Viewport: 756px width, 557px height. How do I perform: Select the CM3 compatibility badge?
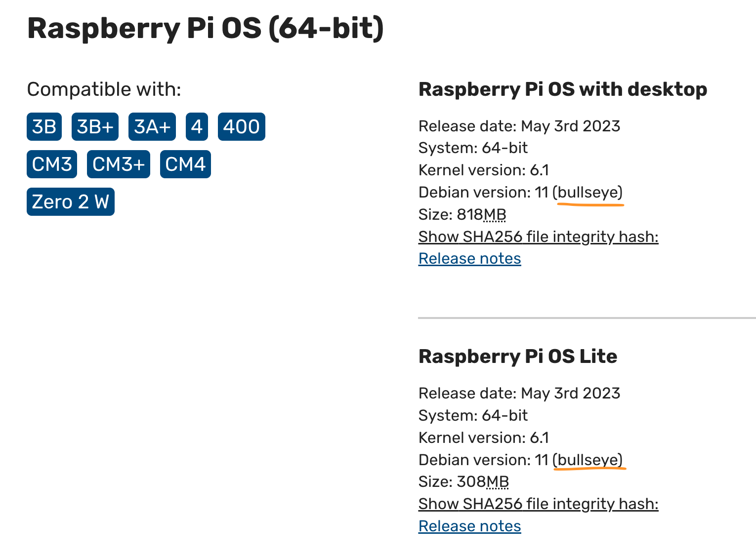point(52,164)
